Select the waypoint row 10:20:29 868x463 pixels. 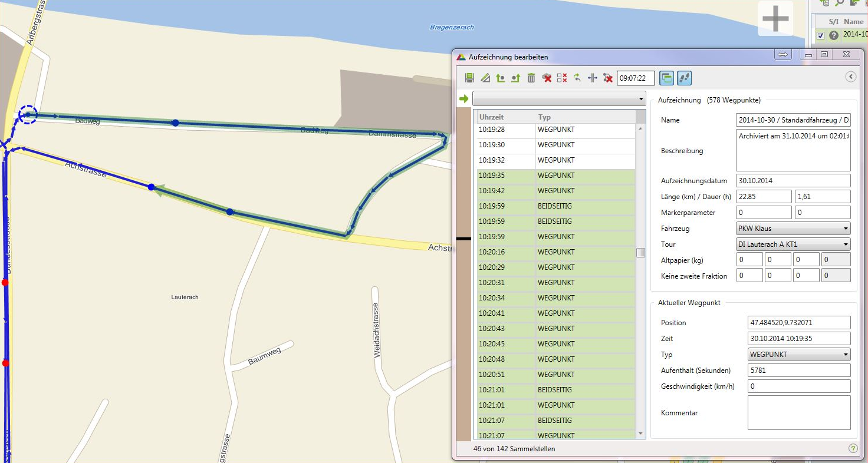click(556, 267)
